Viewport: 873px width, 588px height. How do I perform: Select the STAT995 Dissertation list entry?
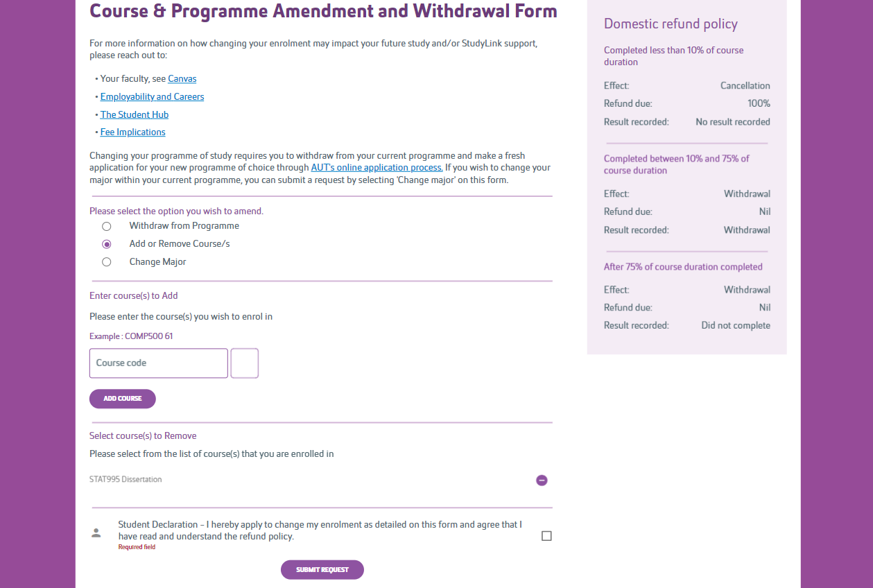pos(126,479)
